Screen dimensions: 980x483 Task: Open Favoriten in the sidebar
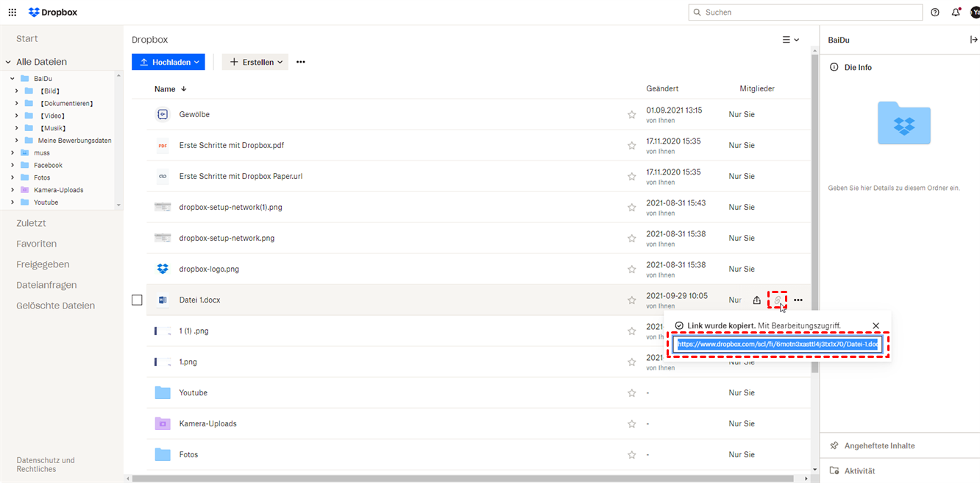point(37,244)
